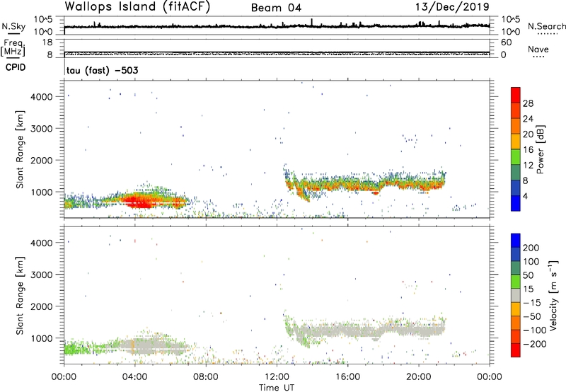Click the 'Nave' legend label
566x392 pixels.
(x=538, y=50)
